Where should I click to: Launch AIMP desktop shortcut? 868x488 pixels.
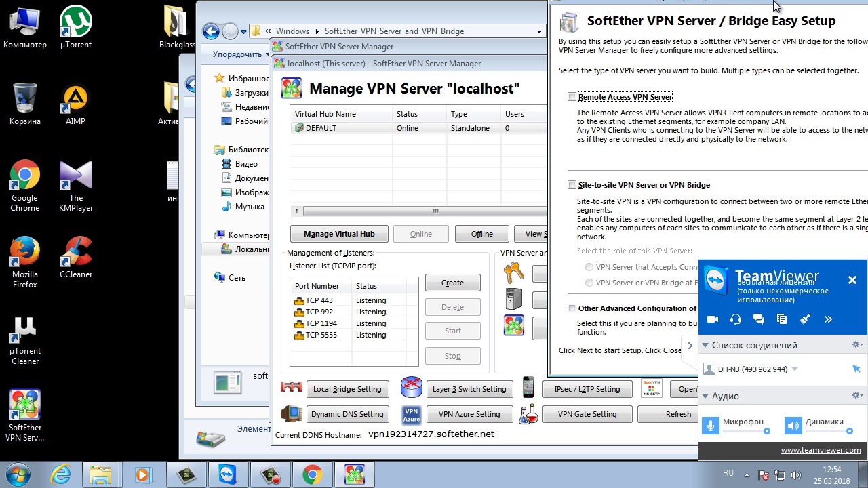point(75,104)
